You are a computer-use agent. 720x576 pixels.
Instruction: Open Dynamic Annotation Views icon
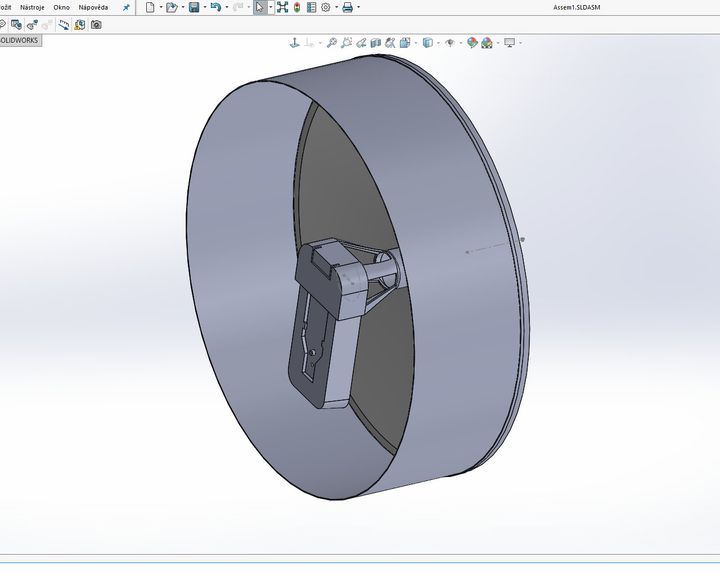390,43
